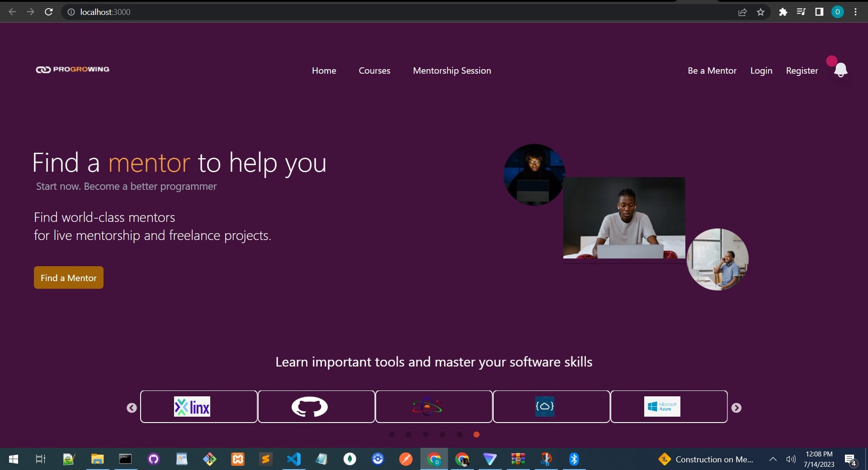
Task: Launch XAMPP from the taskbar
Action: click(238, 459)
